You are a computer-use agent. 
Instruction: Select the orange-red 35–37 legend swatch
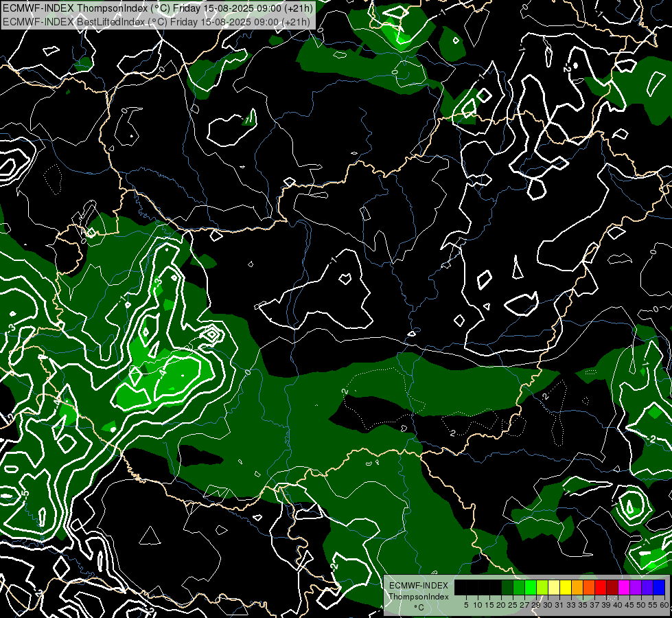tap(589, 587)
